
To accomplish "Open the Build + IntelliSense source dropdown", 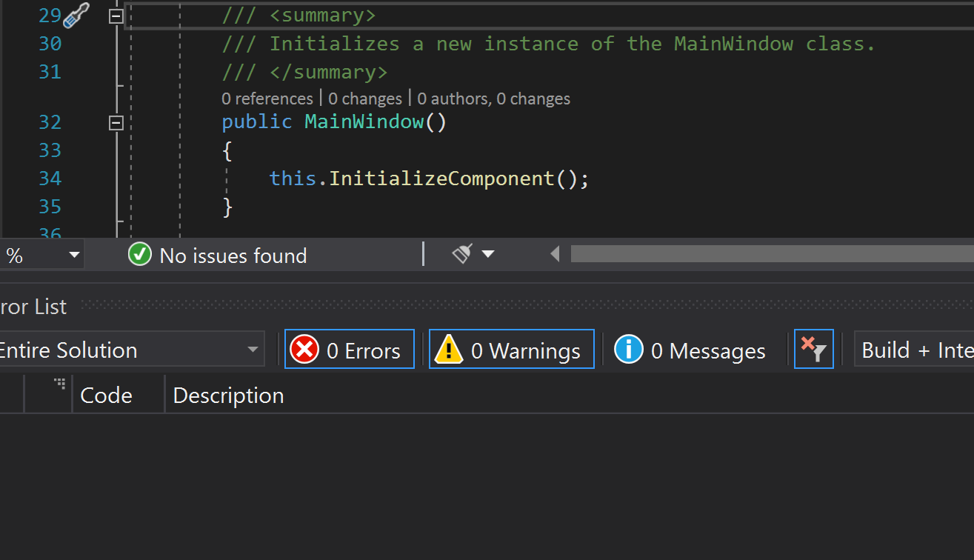I will click(915, 350).
